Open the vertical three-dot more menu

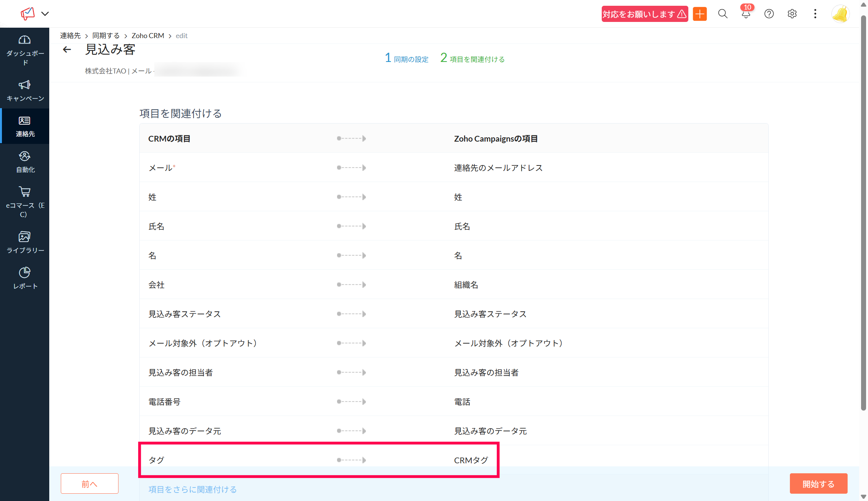(x=815, y=14)
